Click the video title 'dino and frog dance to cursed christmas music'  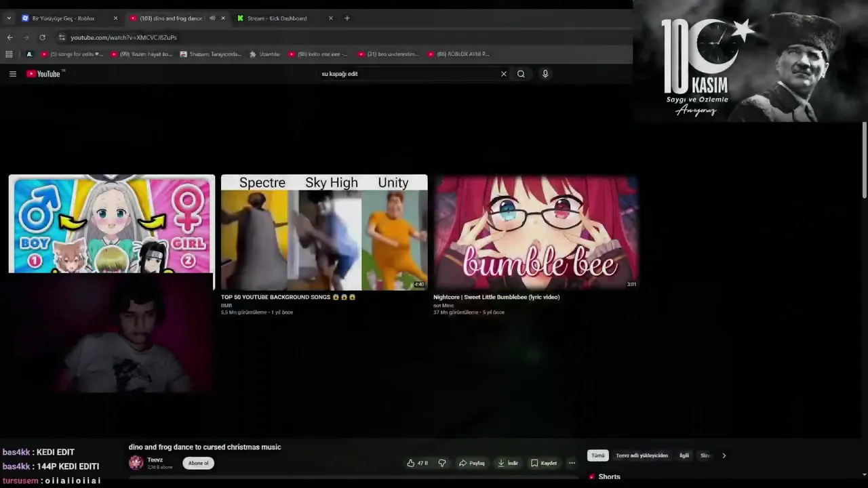pos(205,447)
